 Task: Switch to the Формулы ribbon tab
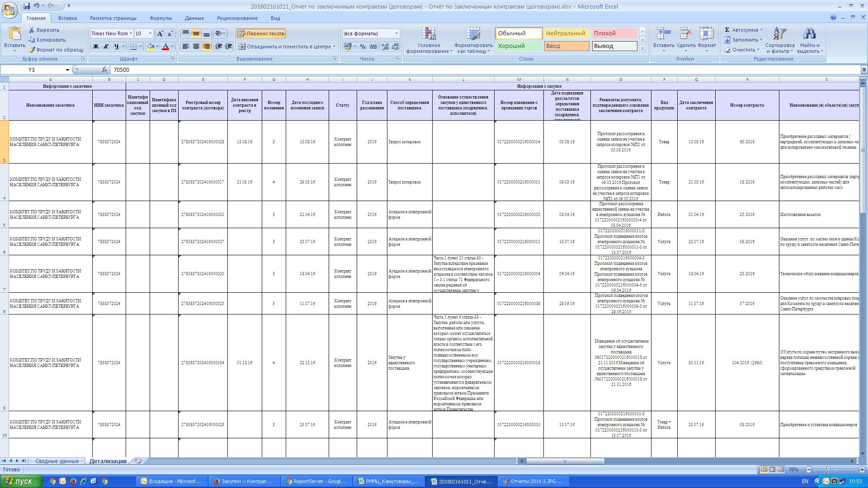pyautogui.click(x=160, y=18)
